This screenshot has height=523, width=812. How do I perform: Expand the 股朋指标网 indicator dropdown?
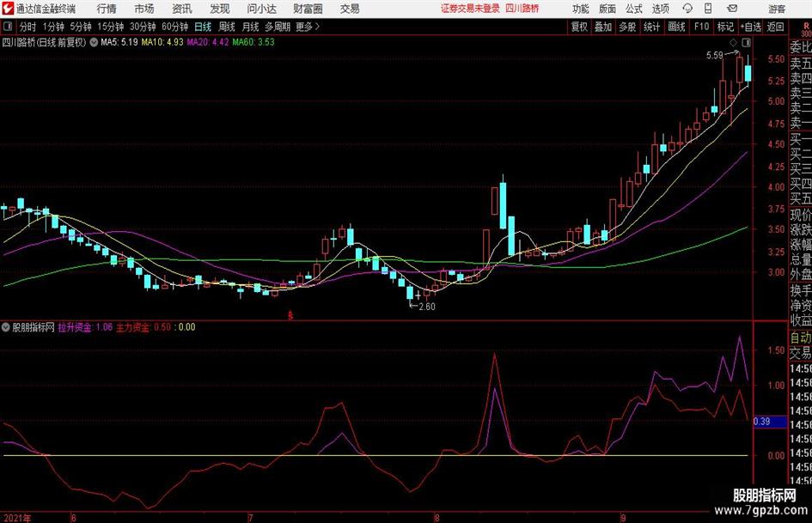point(6,327)
